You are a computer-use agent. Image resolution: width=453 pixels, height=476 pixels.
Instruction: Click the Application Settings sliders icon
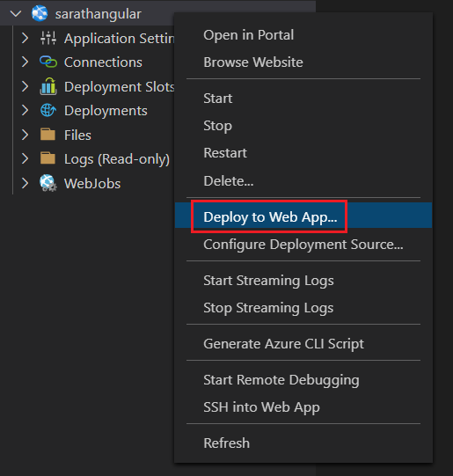pos(48,38)
